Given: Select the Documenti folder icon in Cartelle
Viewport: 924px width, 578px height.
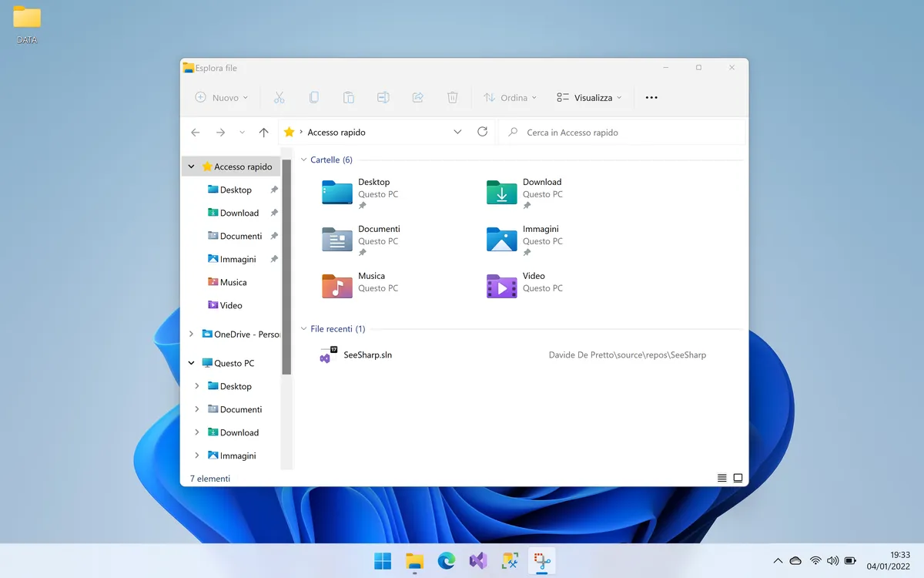Looking at the screenshot, I should 337,240.
